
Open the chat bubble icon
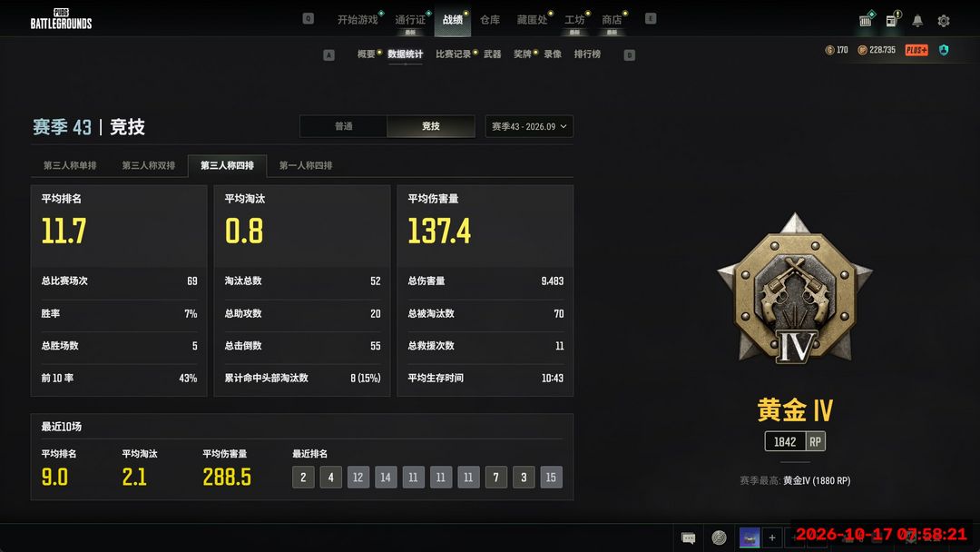pos(688,537)
